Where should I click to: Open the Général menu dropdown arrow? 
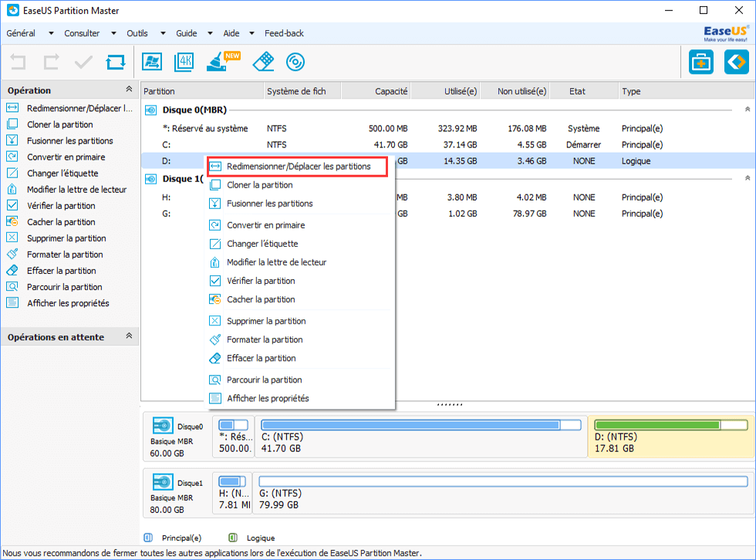pyautogui.click(x=51, y=33)
